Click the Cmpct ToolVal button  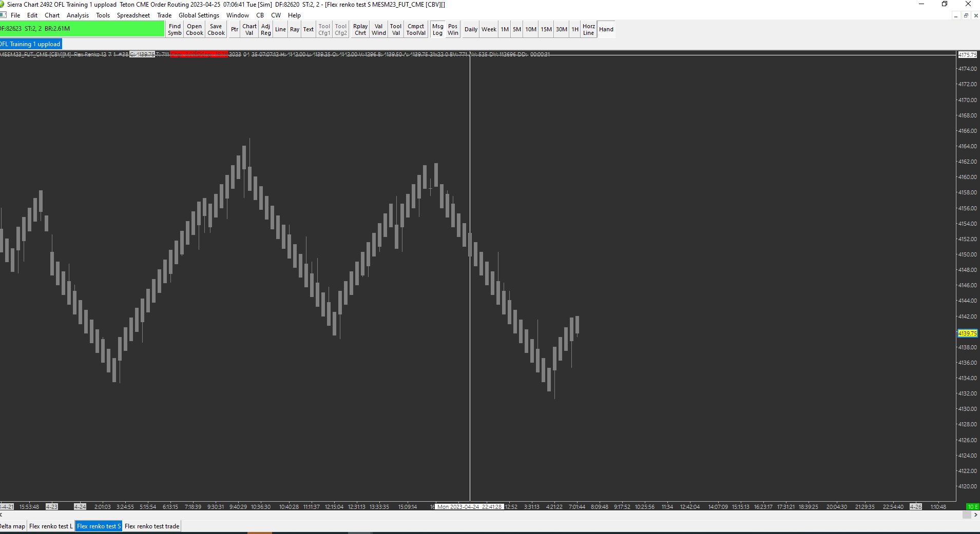point(416,29)
